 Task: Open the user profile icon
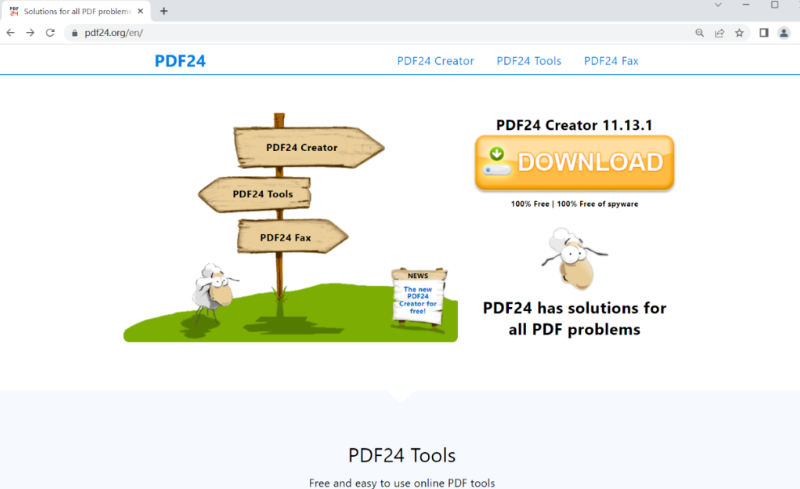coord(784,33)
